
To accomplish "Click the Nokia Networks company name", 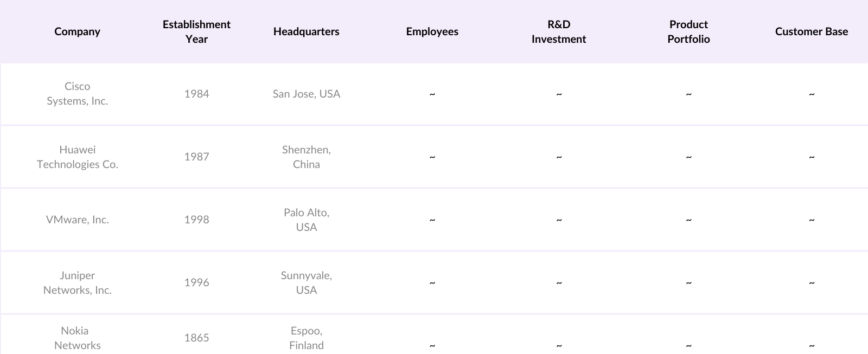I will pyautogui.click(x=77, y=338).
